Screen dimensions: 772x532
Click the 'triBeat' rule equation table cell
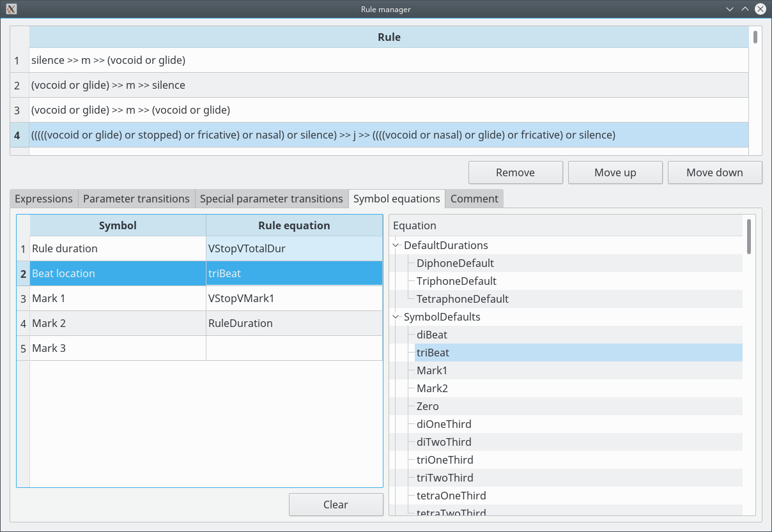click(294, 273)
